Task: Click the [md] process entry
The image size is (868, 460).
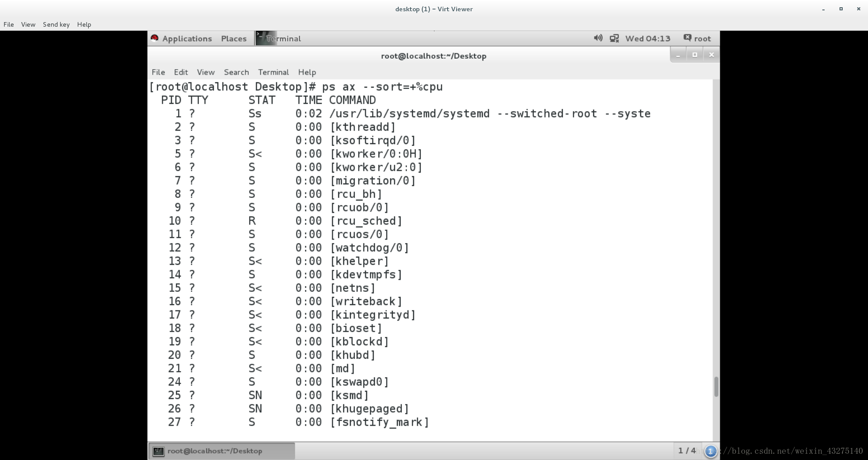Action: point(343,368)
